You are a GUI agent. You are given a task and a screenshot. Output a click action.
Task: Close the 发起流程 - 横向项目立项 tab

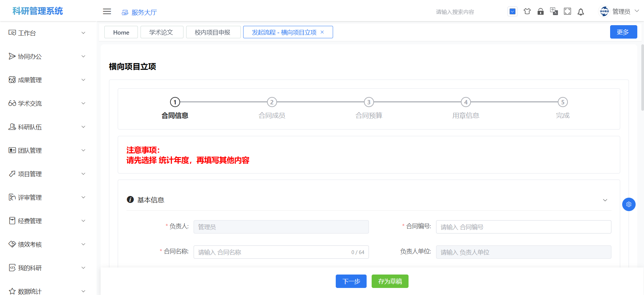click(x=322, y=32)
